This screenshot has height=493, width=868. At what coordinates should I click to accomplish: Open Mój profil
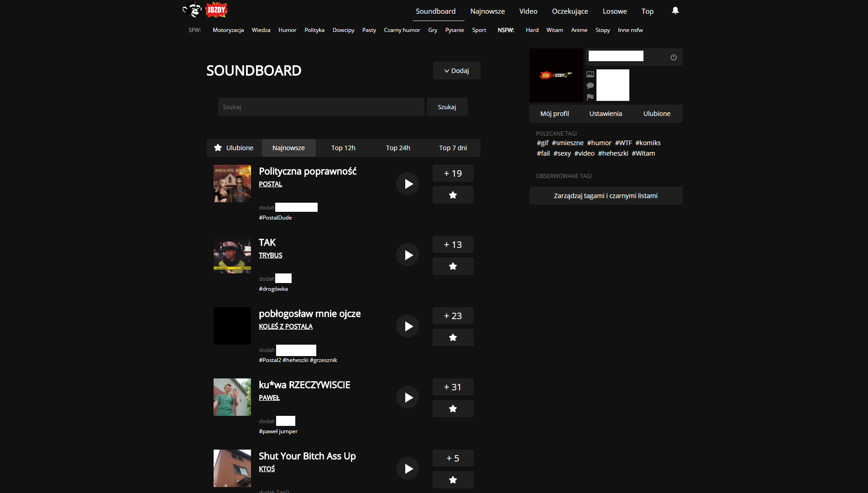[554, 114]
